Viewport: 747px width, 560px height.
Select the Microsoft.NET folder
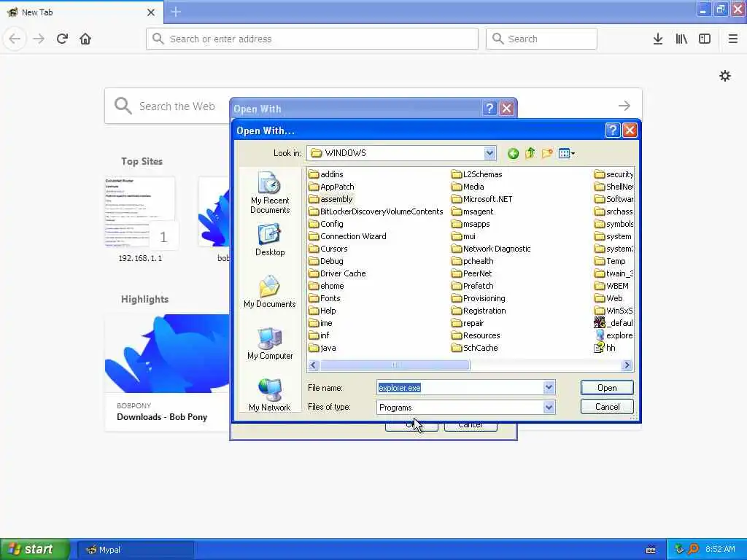point(482,199)
